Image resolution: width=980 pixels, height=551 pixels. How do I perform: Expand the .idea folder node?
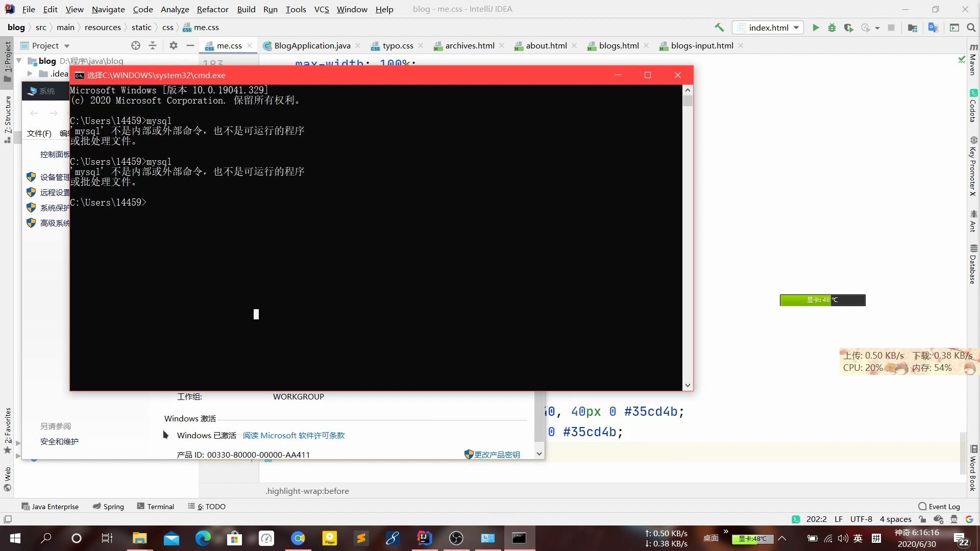(30, 73)
